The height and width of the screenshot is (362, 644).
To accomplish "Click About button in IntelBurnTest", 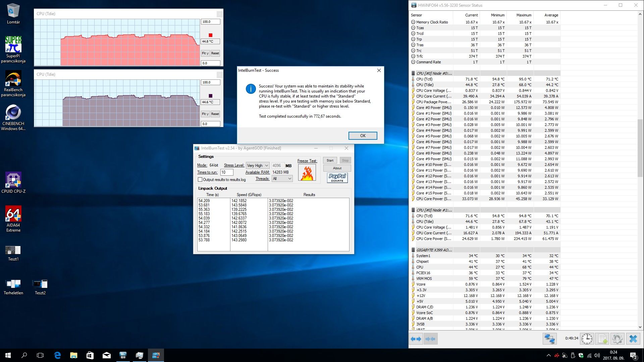I will click(x=337, y=168).
